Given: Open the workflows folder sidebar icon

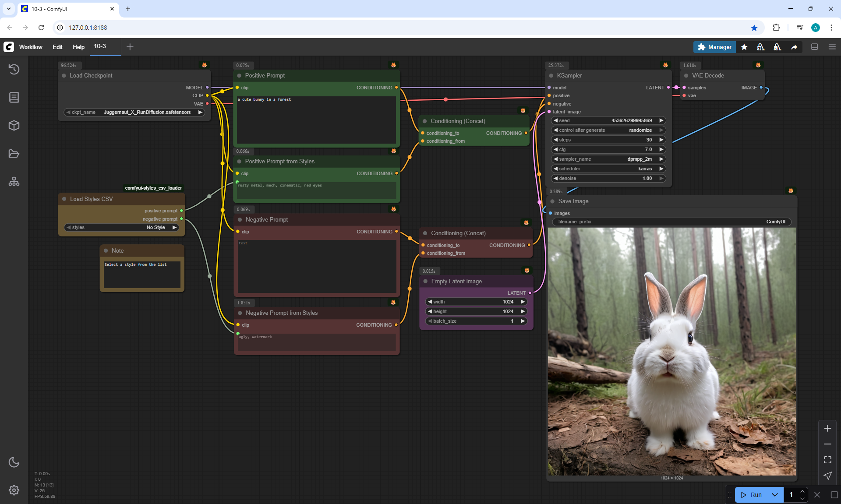Looking at the screenshot, I should coord(14,154).
